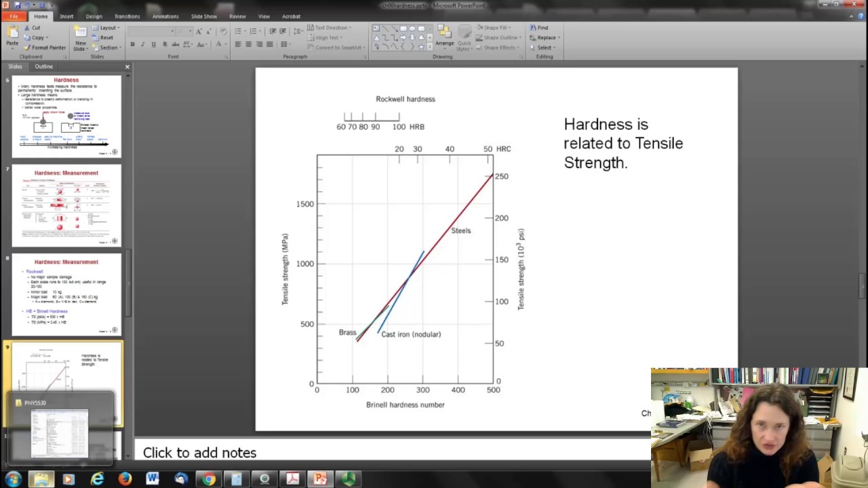Toggle underline formatting
The image size is (868, 488).
point(153,45)
